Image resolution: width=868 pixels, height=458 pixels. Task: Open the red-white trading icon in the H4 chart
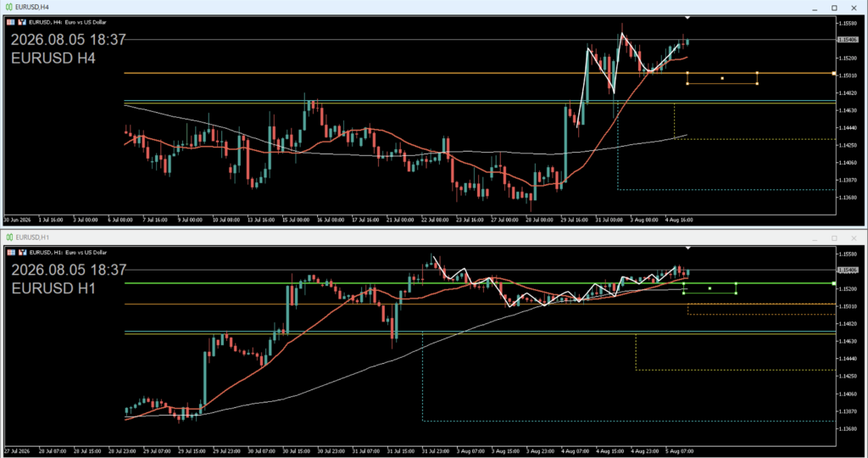tap(22, 22)
